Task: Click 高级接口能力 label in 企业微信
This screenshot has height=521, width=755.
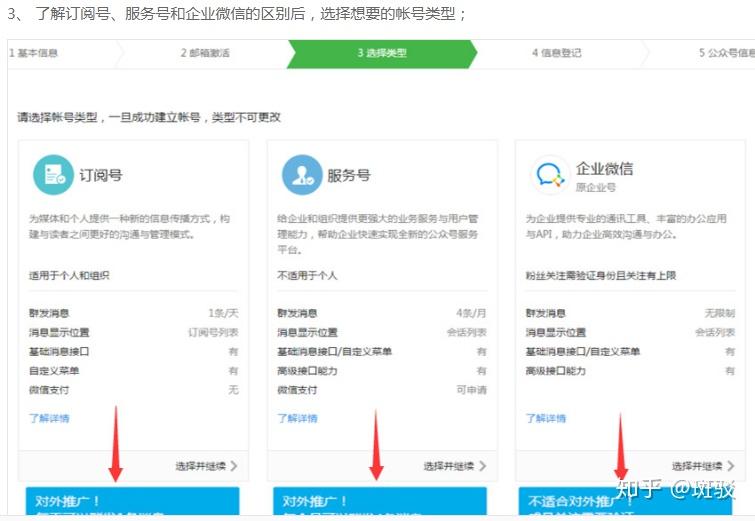Action: 556,371
